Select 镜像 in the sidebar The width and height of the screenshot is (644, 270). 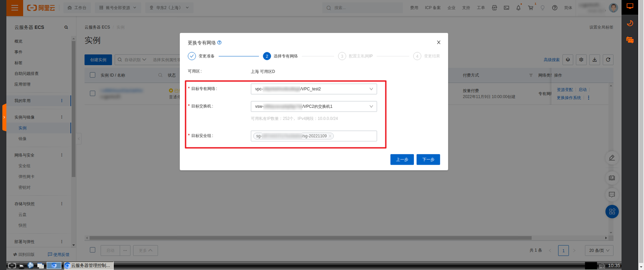pyautogui.click(x=23, y=139)
